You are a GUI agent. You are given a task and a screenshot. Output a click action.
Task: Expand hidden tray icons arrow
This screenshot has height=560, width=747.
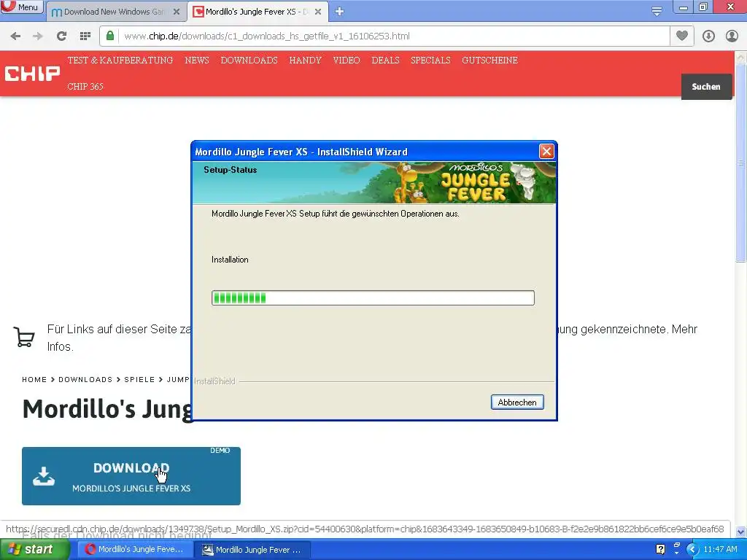click(x=692, y=550)
